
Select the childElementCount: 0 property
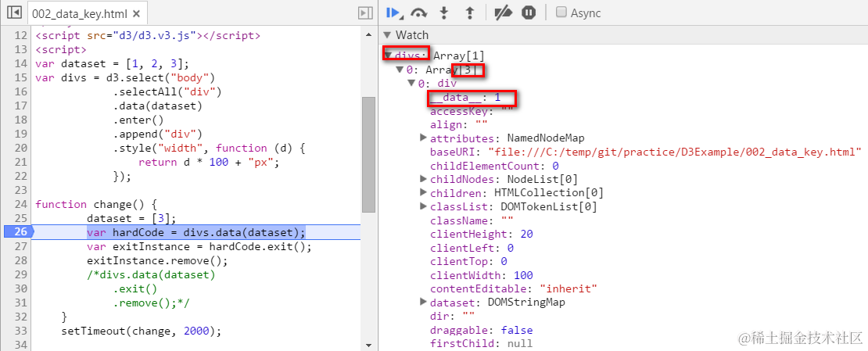493,166
